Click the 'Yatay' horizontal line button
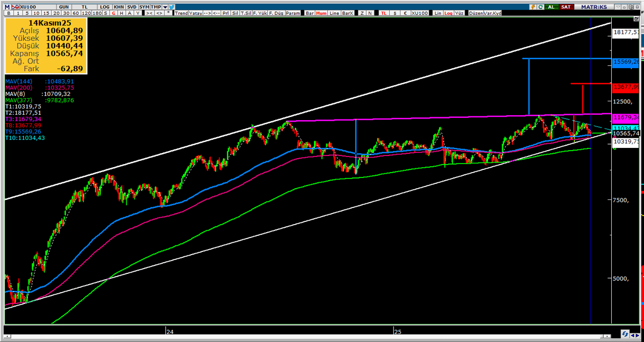644x342 pixels. [x=195, y=13]
